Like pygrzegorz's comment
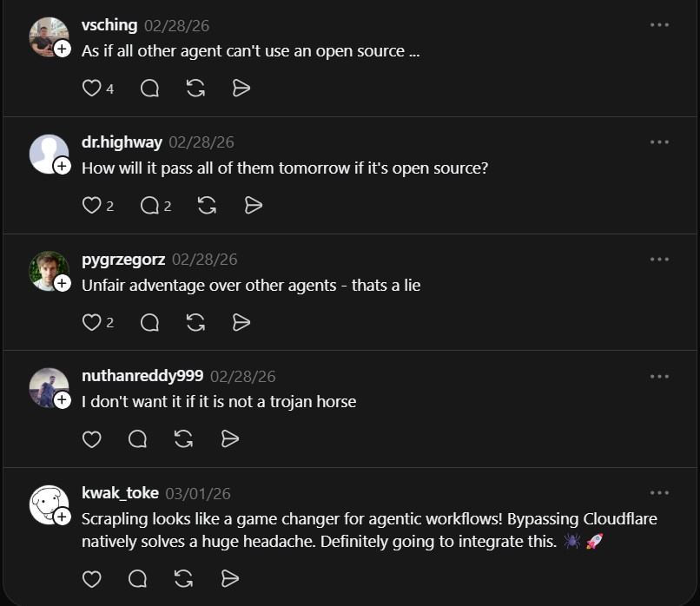Viewport: 700px width, 606px height. tap(91, 322)
